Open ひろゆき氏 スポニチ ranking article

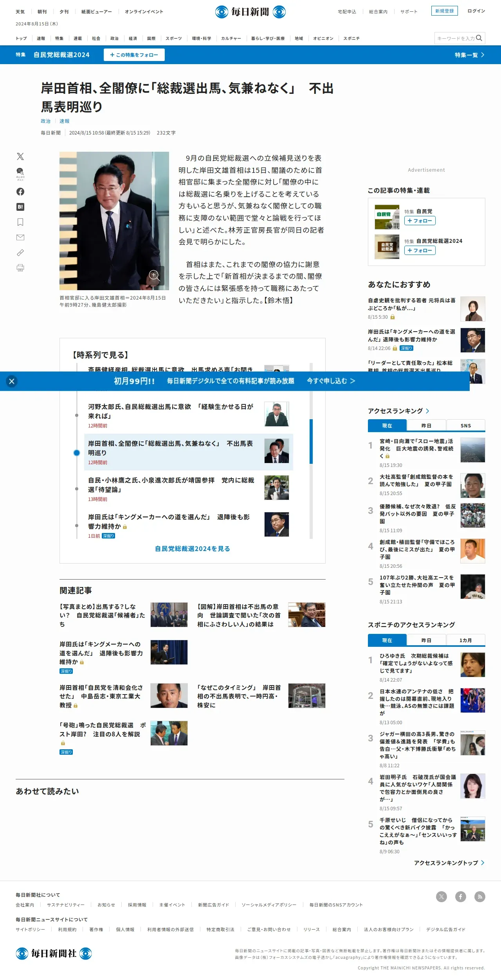point(417,663)
